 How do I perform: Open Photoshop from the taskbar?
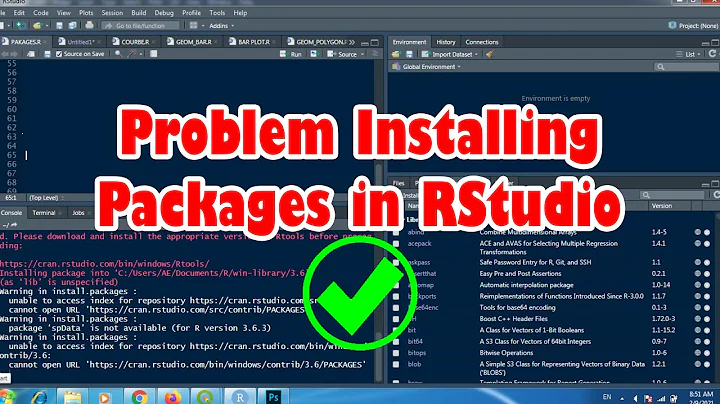(273, 397)
